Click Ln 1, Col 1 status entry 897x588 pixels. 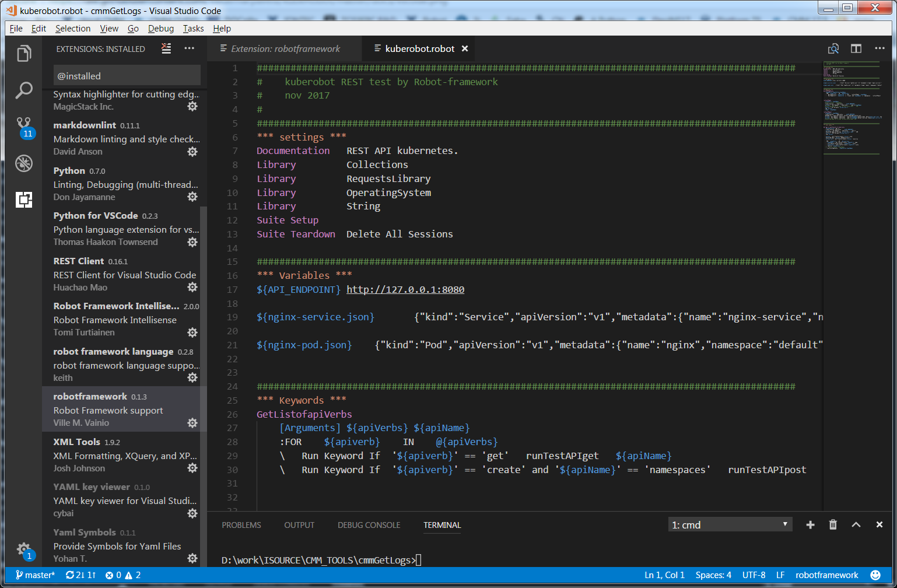(x=664, y=575)
